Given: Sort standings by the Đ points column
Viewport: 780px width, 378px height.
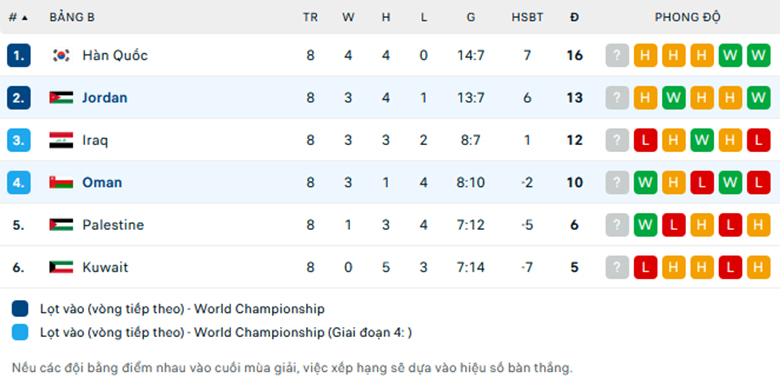Looking at the screenshot, I should coord(575,17).
